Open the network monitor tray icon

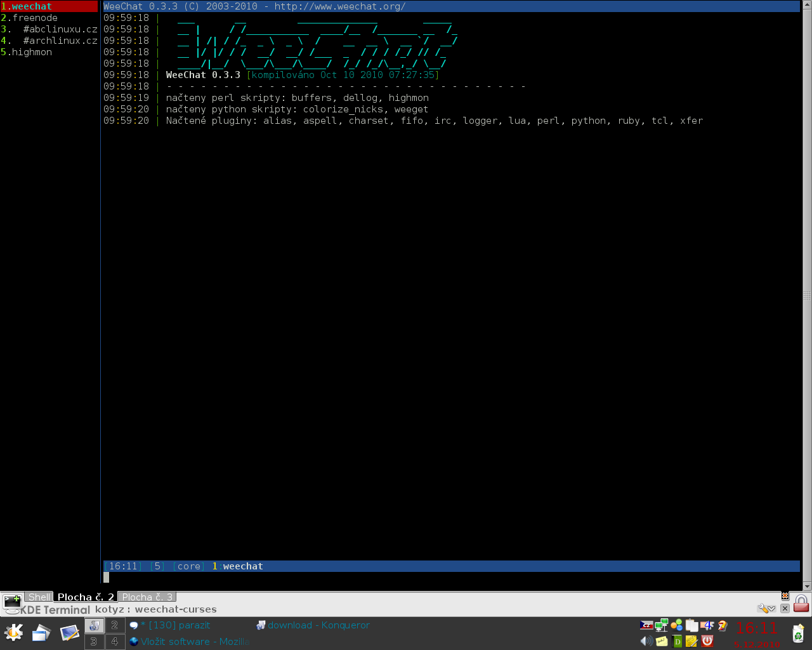pyautogui.click(x=662, y=625)
